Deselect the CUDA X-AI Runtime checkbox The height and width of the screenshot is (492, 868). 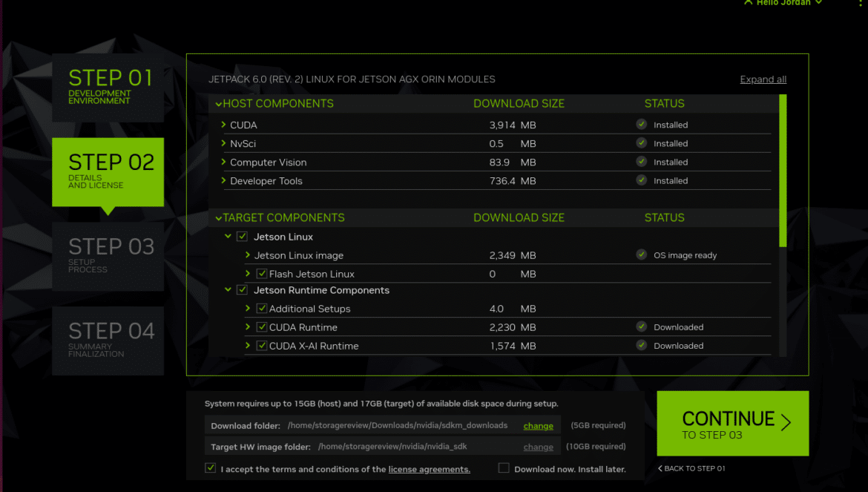click(262, 346)
